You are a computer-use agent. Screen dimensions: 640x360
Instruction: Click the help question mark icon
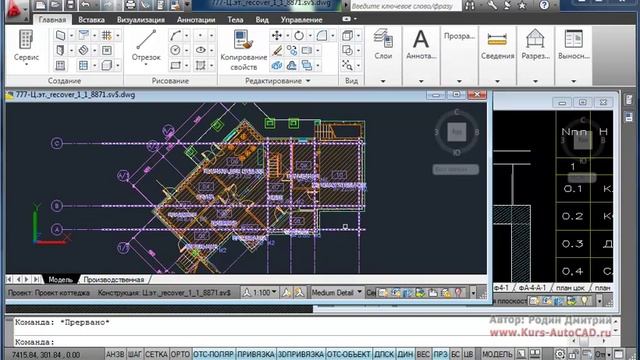[x=544, y=5]
